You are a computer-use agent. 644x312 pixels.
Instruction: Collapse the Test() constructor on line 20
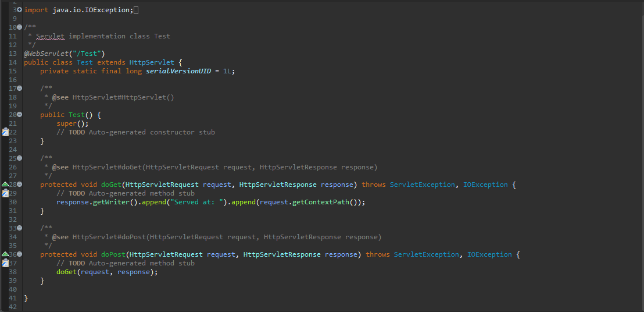pyautogui.click(x=20, y=115)
